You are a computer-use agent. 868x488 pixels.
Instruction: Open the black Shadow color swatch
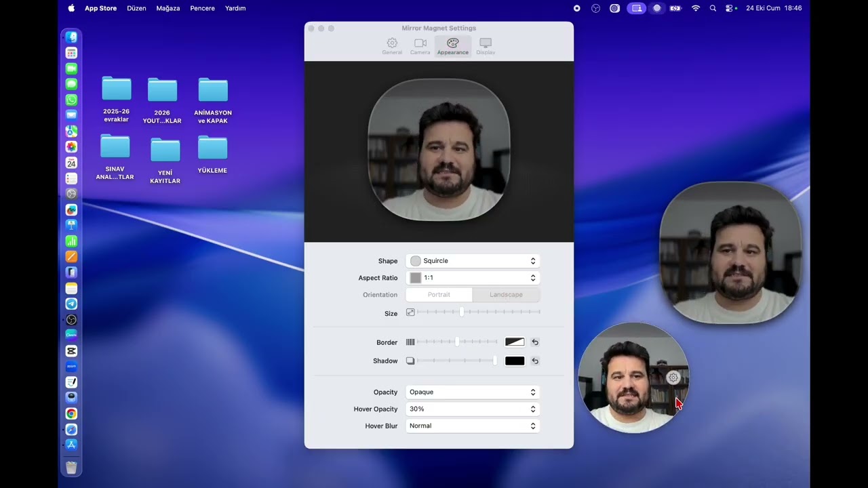coord(515,361)
